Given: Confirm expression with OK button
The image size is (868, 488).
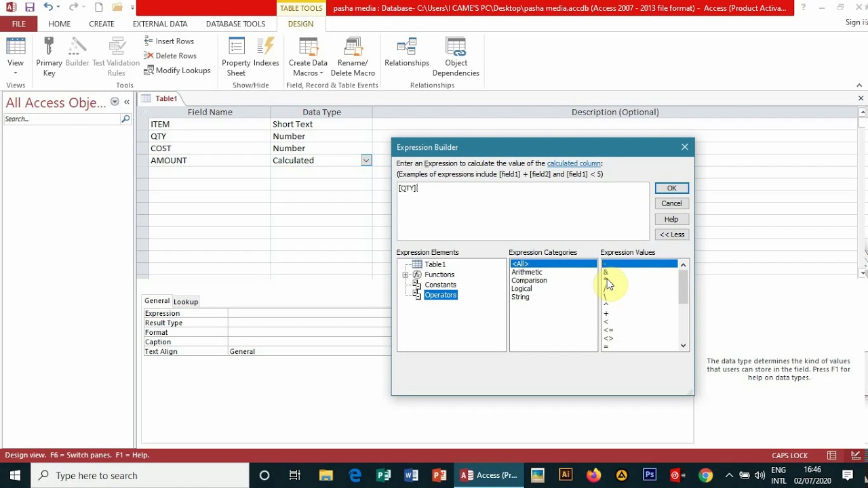Looking at the screenshot, I should click(x=671, y=188).
